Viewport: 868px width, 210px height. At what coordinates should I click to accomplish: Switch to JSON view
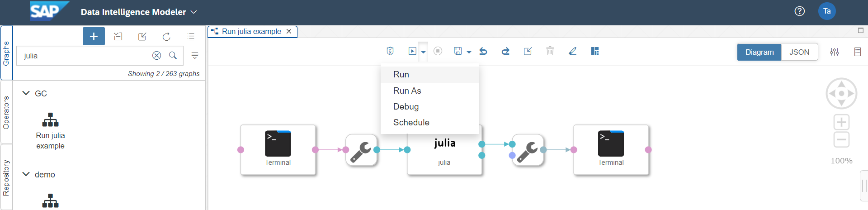click(799, 52)
